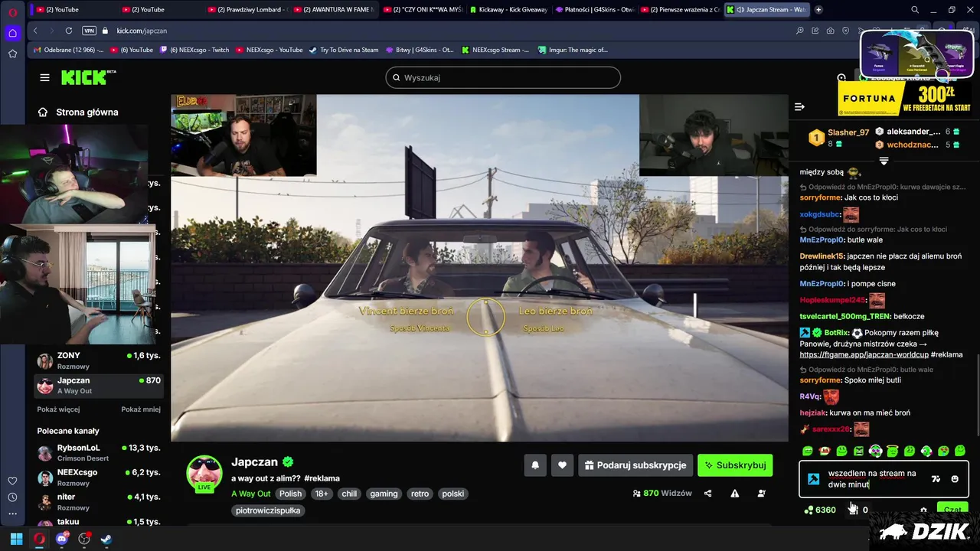
Task: Open the A Way Out category link
Action: tap(251, 494)
